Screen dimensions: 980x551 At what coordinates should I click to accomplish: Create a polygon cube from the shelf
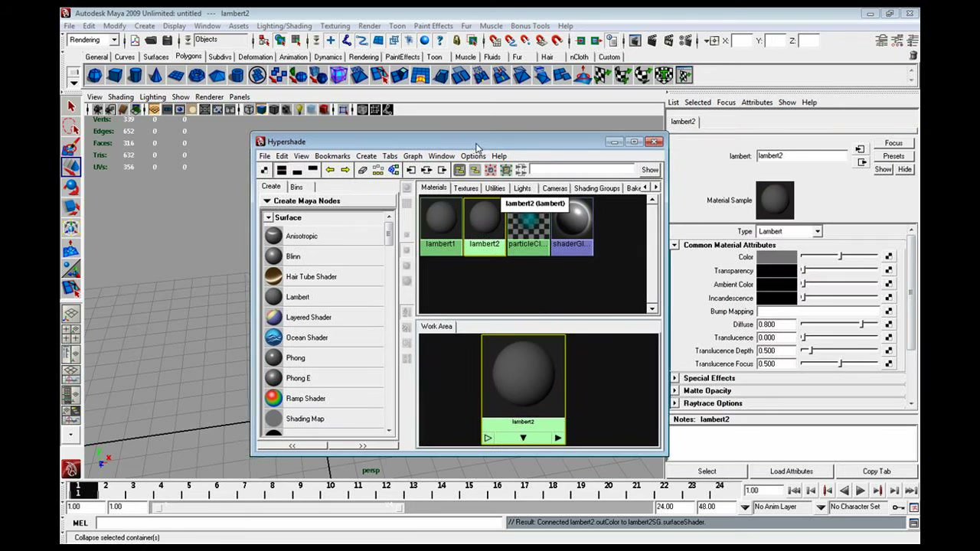(x=115, y=75)
